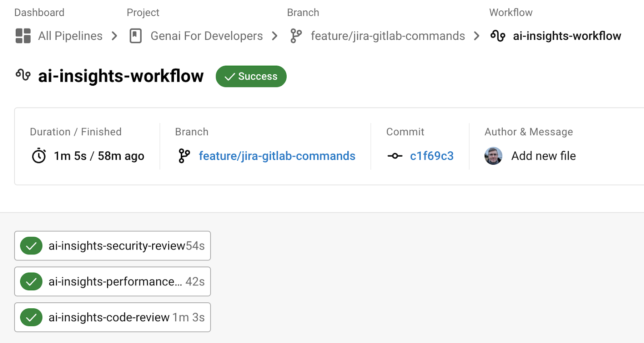Open All Pipelines breadcrumb link

tap(70, 36)
